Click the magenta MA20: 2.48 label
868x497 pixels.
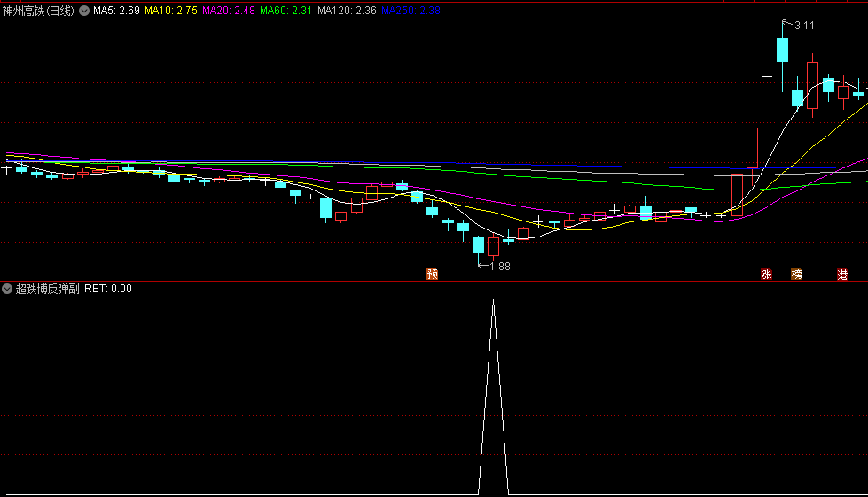228,12
